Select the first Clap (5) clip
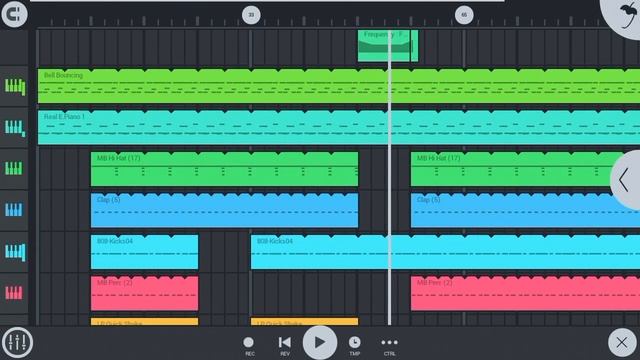 coord(224,210)
